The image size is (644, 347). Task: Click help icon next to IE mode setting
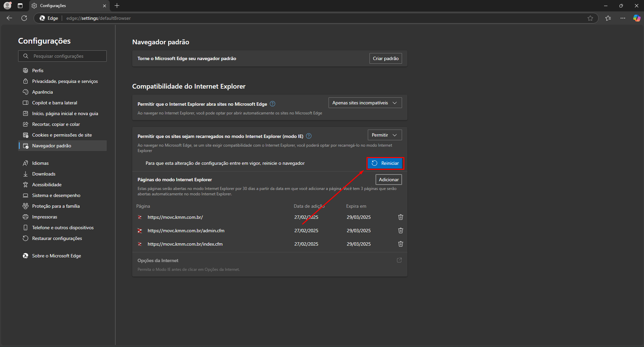tap(309, 136)
